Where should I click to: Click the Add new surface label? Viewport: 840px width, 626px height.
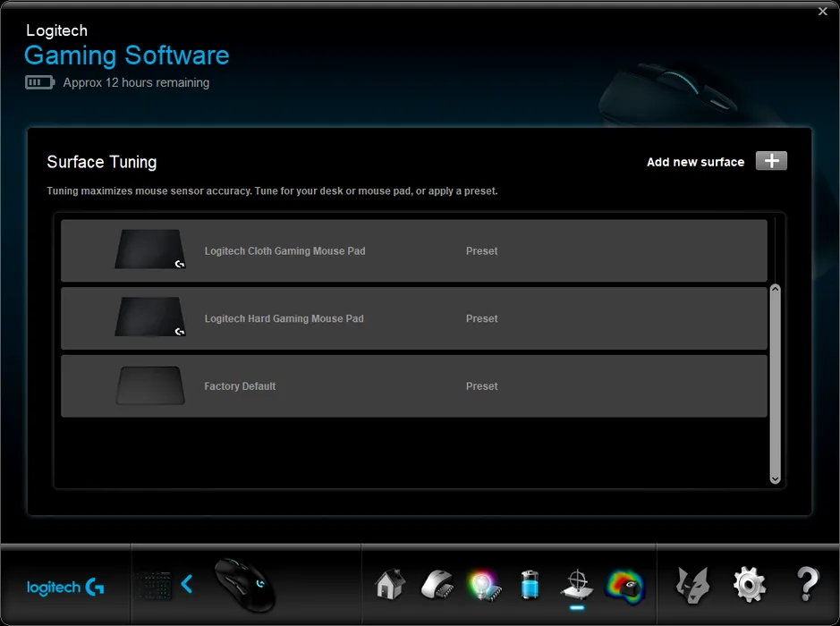coord(695,162)
